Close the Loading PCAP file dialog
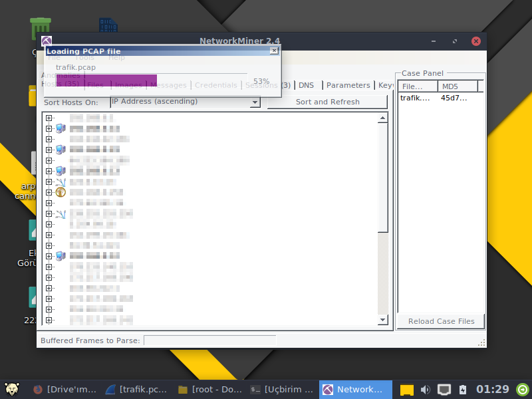Screen dimensions: 532x399 [x=274, y=51]
